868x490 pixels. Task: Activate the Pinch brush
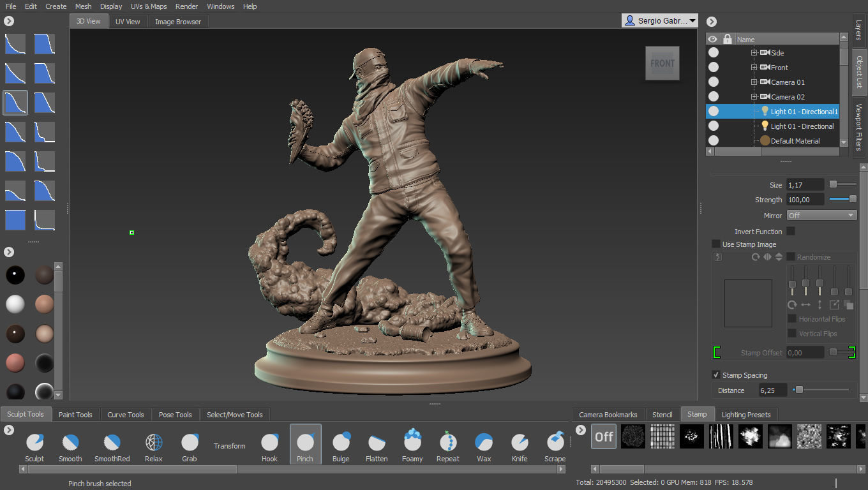pos(305,444)
